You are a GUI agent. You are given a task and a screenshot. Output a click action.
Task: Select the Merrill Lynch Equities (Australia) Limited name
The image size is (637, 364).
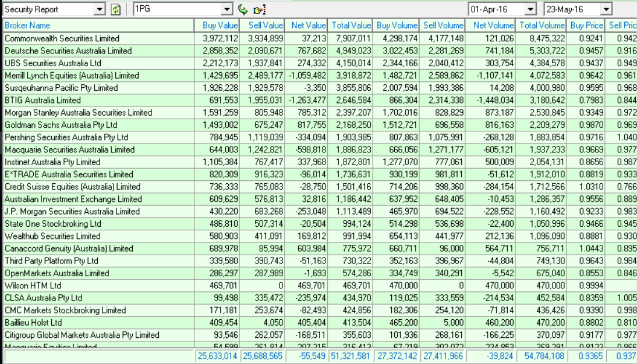tap(72, 76)
